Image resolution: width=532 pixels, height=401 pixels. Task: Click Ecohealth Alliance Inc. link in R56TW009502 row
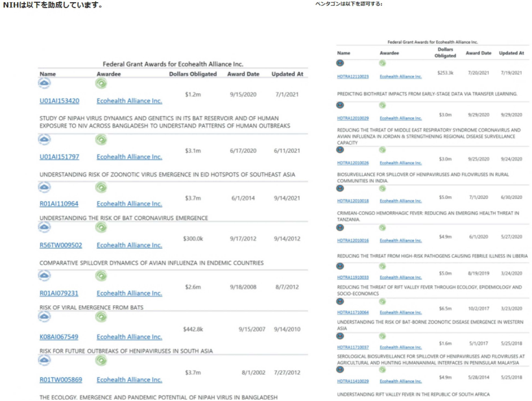(x=129, y=245)
